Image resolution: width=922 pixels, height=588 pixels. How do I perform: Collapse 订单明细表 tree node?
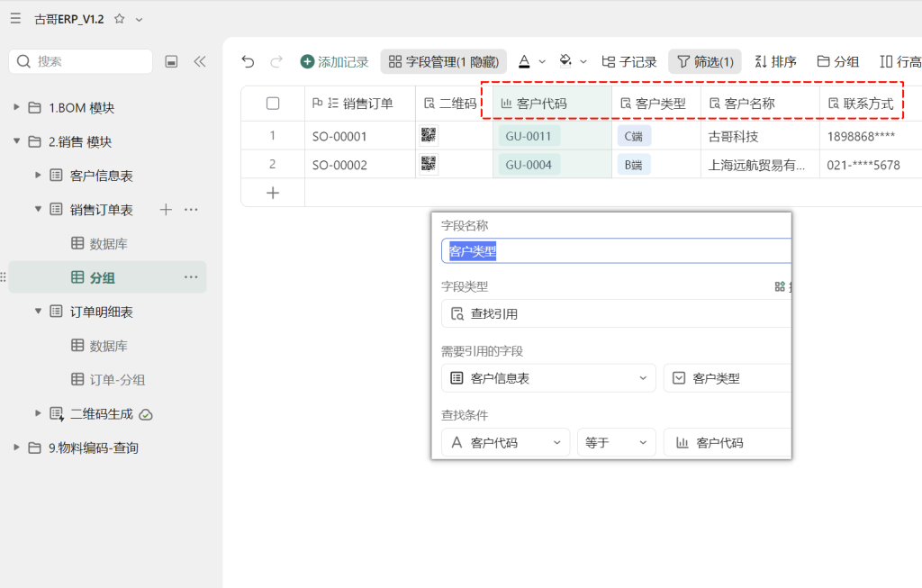point(38,311)
